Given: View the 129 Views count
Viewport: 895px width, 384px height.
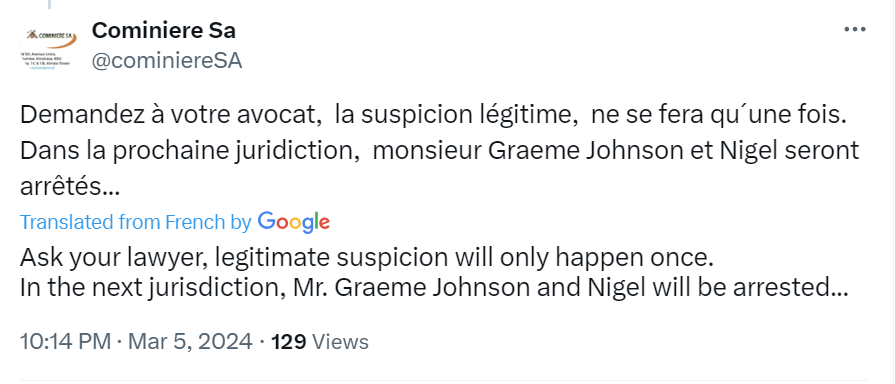Looking at the screenshot, I should coord(320,342).
